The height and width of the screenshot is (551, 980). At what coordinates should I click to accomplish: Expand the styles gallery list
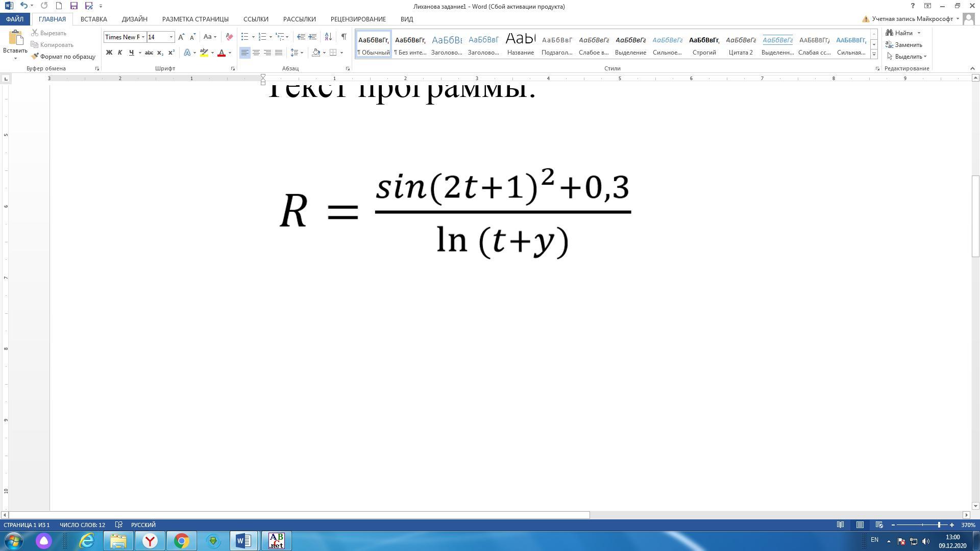(x=874, y=54)
